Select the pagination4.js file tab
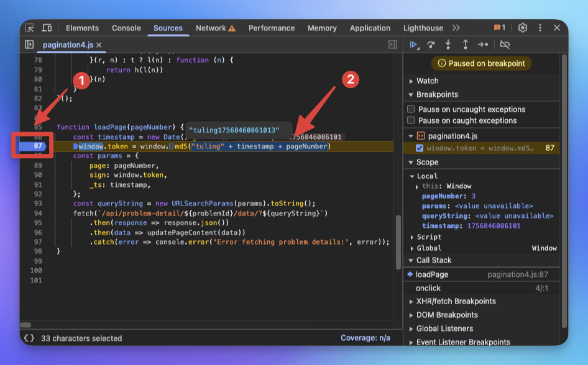This screenshot has height=365, width=588. click(x=68, y=45)
